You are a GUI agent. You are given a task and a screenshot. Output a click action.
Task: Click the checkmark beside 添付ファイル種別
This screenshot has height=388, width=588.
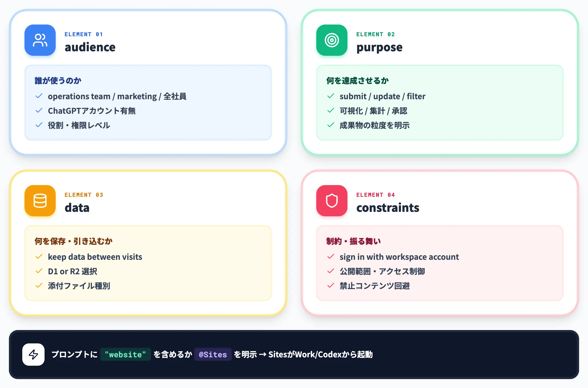tap(39, 286)
